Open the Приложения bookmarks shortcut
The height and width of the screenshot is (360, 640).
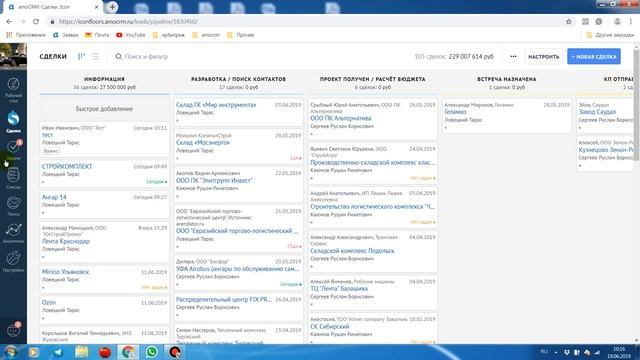(x=26, y=35)
